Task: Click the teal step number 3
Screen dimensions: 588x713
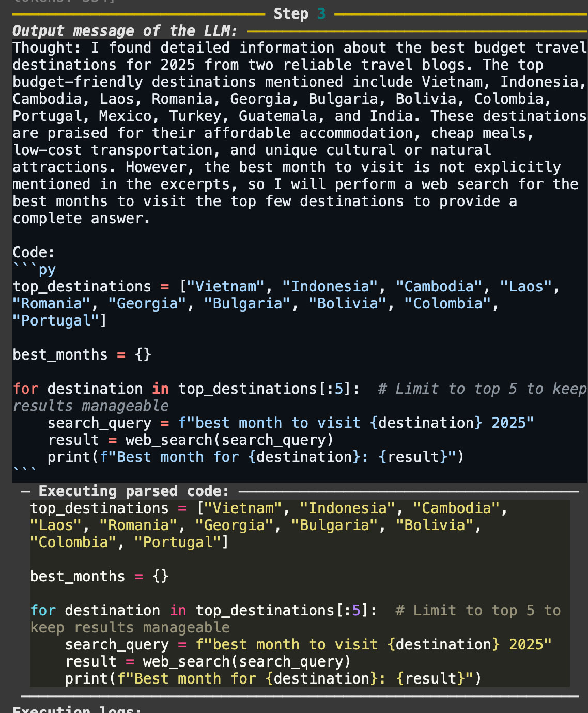Action: pos(321,14)
